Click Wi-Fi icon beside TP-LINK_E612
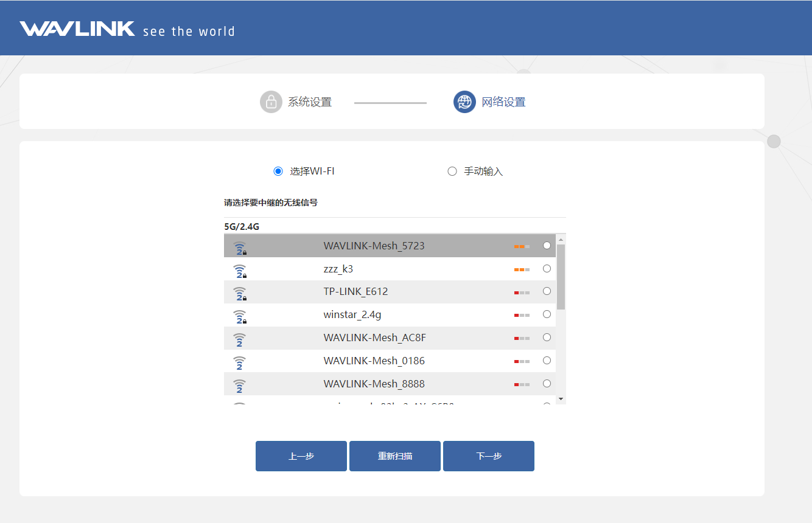 [x=240, y=294]
